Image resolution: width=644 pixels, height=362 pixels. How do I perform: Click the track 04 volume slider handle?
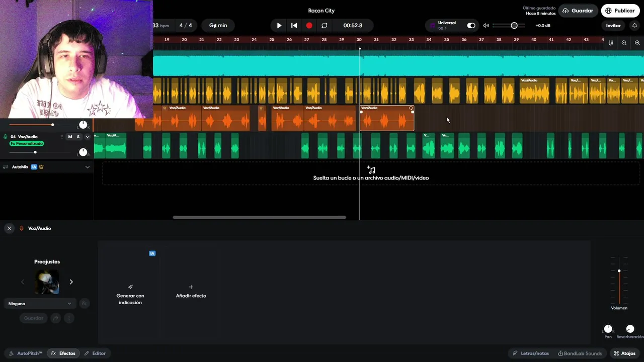(x=35, y=152)
